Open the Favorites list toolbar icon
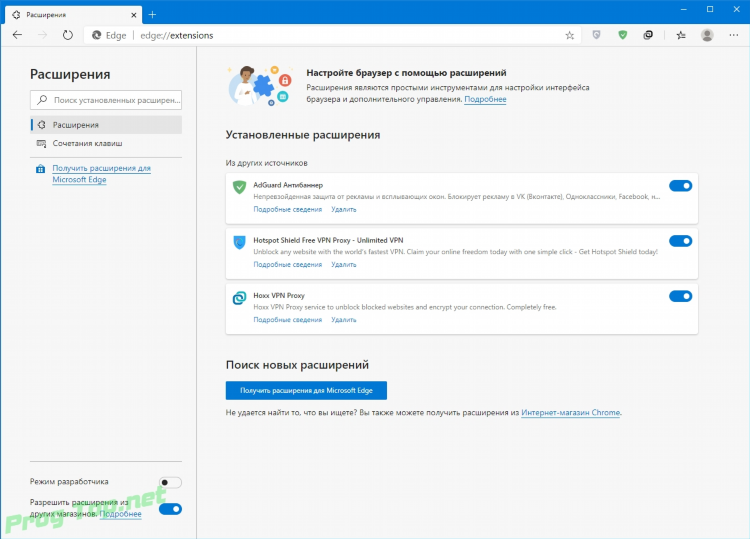The image size is (750, 539). [x=681, y=35]
